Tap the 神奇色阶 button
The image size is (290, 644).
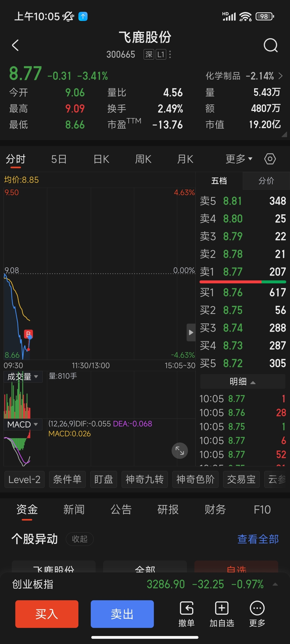coord(195,479)
